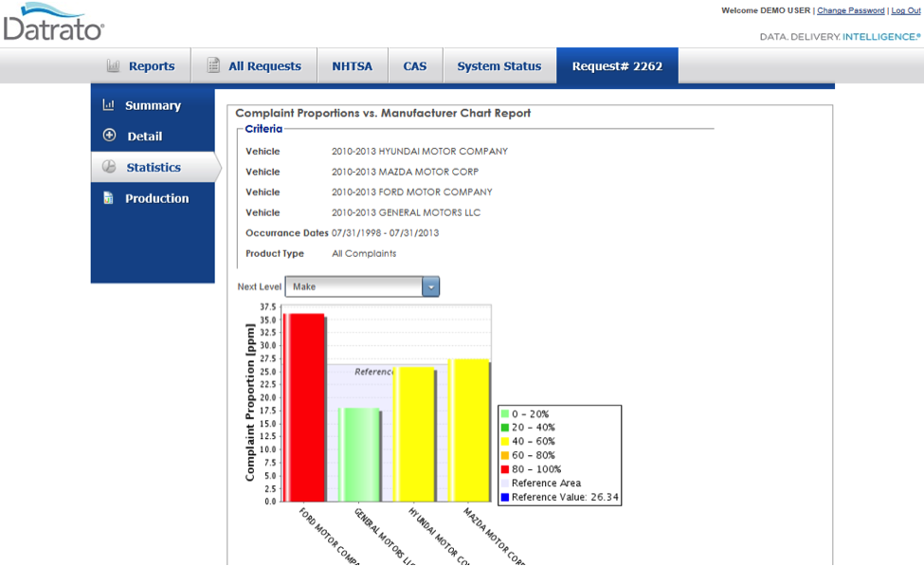
Task: Open the Production sidebar item
Action: coord(153,199)
